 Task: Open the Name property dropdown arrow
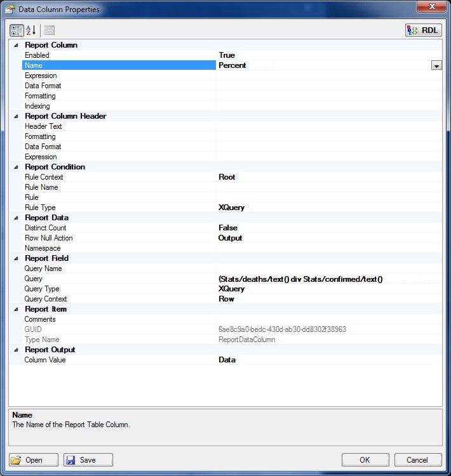(x=436, y=65)
